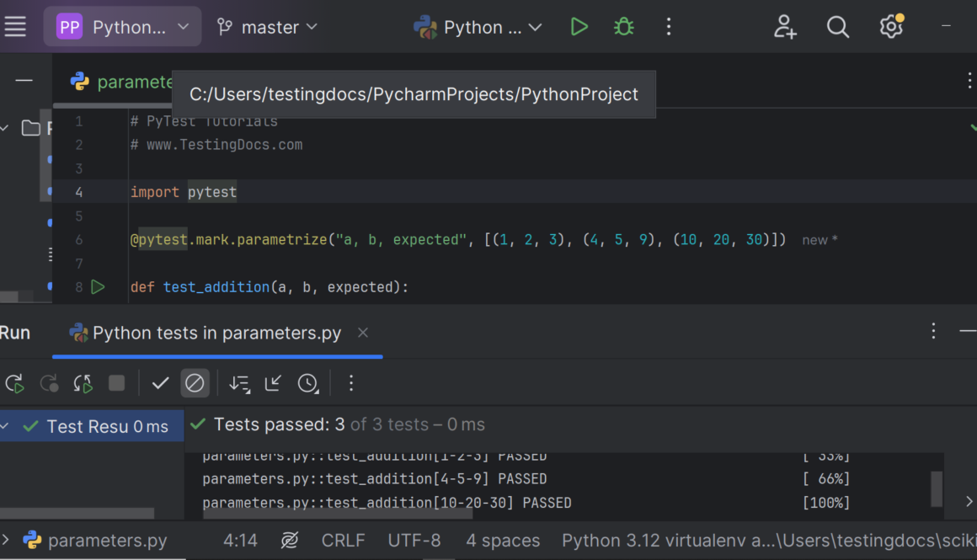Viewport: 977px width, 560px height.
Task: Open IDE settings gear
Action: pyautogui.click(x=890, y=27)
